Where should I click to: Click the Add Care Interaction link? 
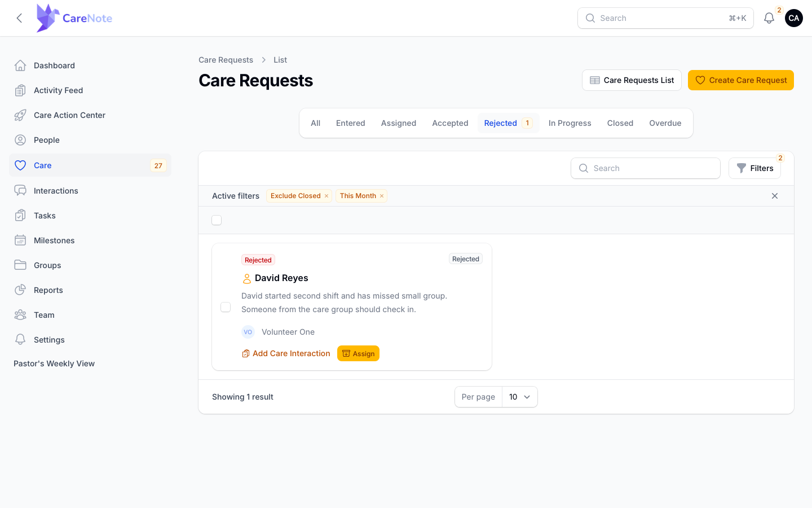click(x=286, y=353)
